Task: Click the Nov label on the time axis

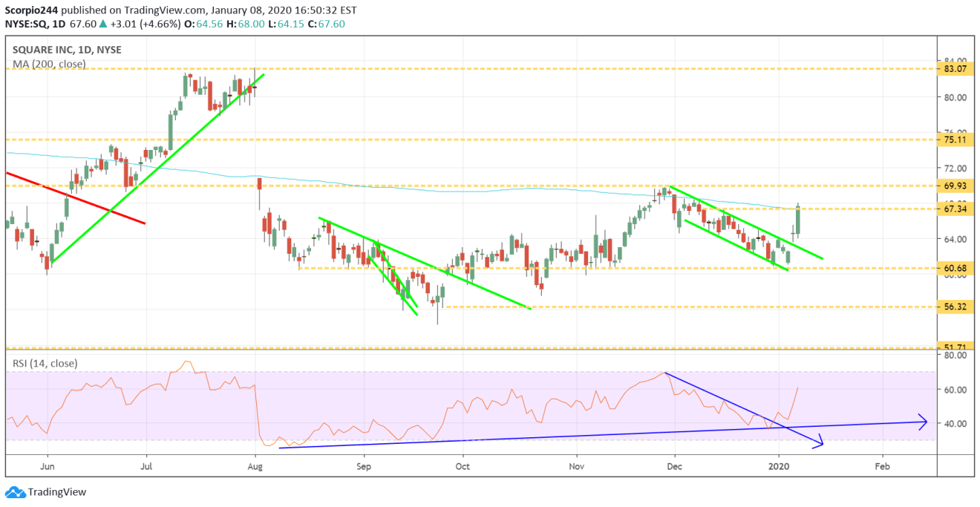Action: [x=575, y=466]
